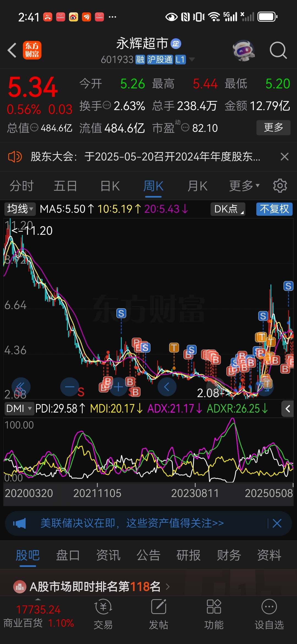The width and height of the screenshot is (297, 644).
Task: Close the 美联储 promo banner
Action: coord(277,523)
